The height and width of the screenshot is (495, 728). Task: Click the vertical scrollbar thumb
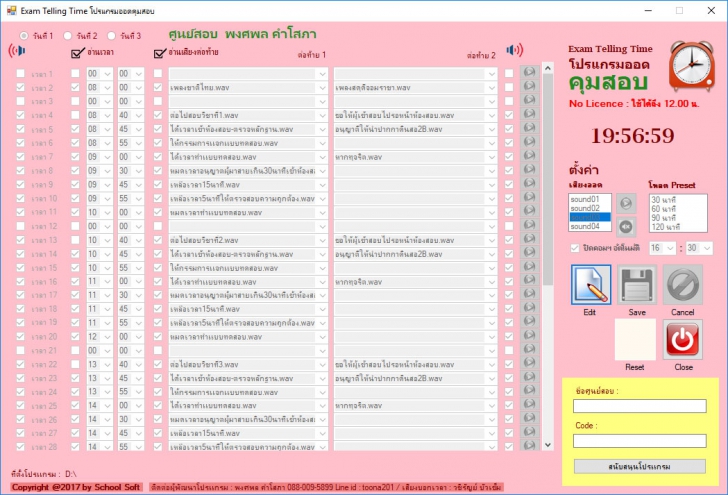point(548,178)
